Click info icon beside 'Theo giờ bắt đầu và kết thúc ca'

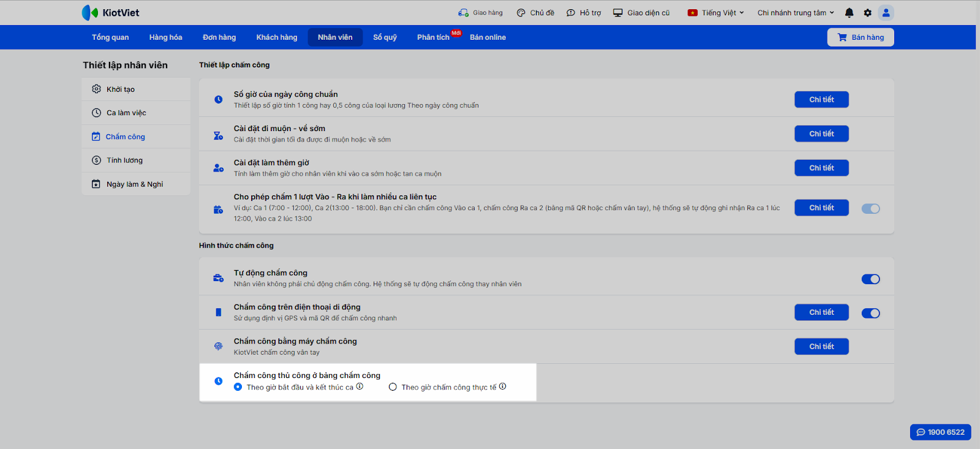[360, 387]
